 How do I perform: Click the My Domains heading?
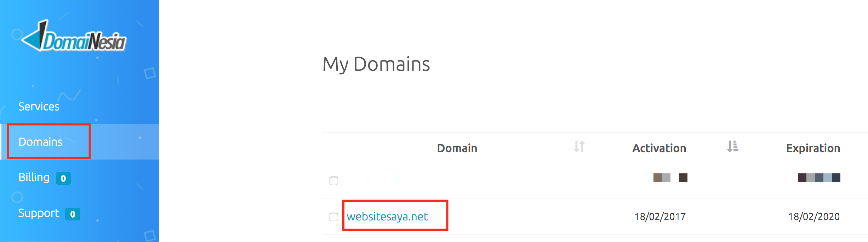point(376,64)
